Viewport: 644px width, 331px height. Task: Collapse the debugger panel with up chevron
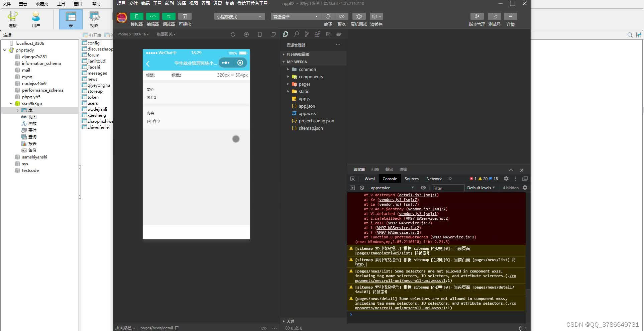511,170
